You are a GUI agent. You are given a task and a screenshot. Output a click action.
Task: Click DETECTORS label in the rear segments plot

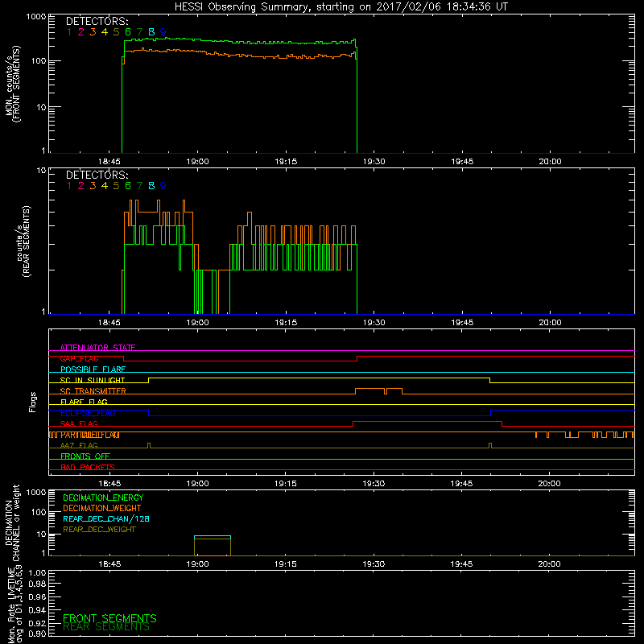coord(97,175)
